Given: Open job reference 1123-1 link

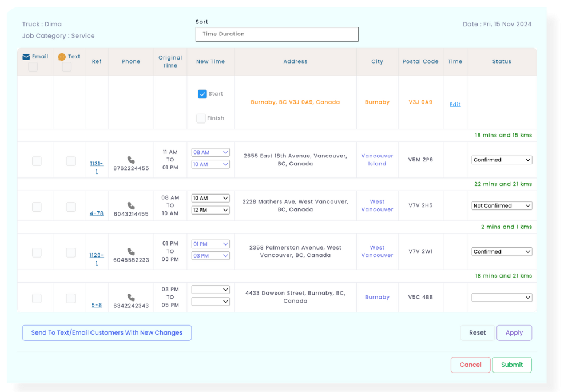Looking at the screenshot, I should [x=97, y=259].
